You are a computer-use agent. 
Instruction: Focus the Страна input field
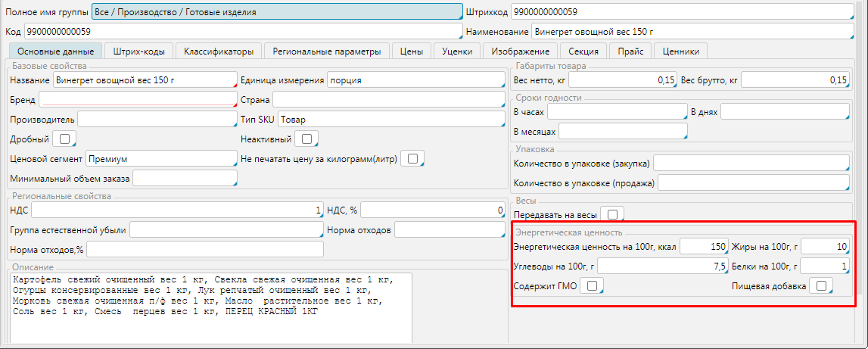(387, 100)
